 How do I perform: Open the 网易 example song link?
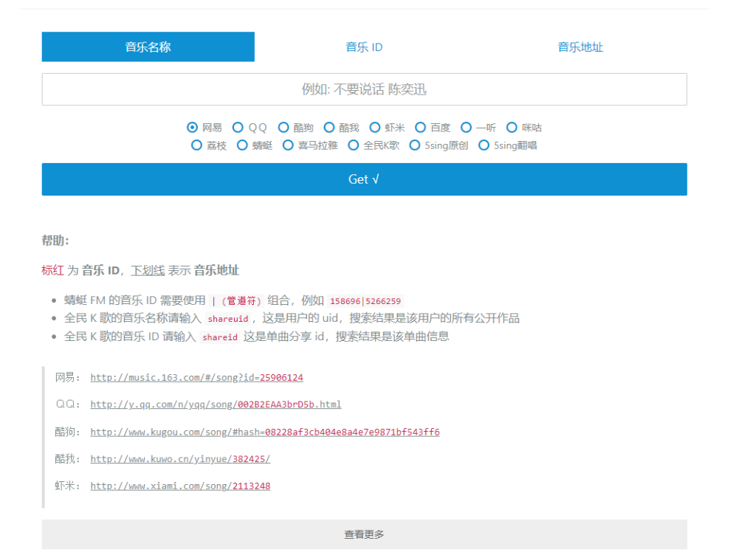point(197,377)
